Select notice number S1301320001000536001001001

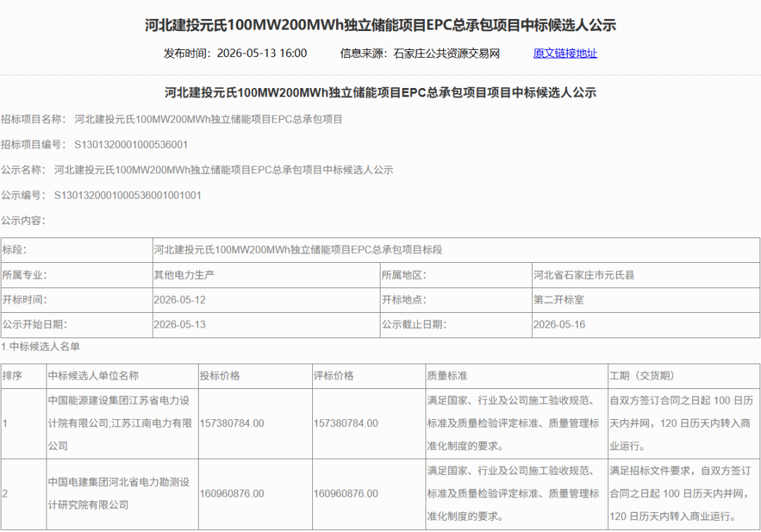click(x=128, y=195)
